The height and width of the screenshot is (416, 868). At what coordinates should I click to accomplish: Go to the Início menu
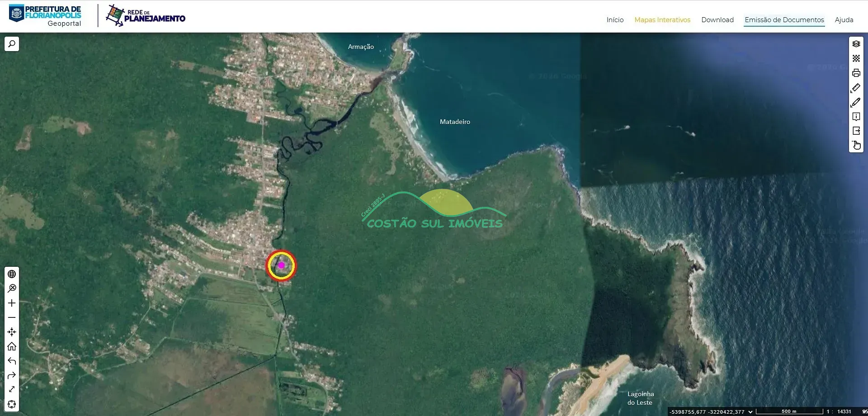click(x=615, y=20)
